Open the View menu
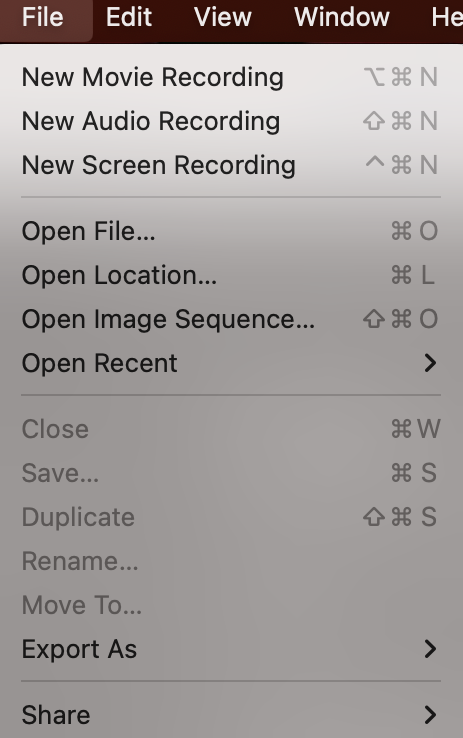Image resolution: width=463 pixels, height=738 pixels. 223,17
